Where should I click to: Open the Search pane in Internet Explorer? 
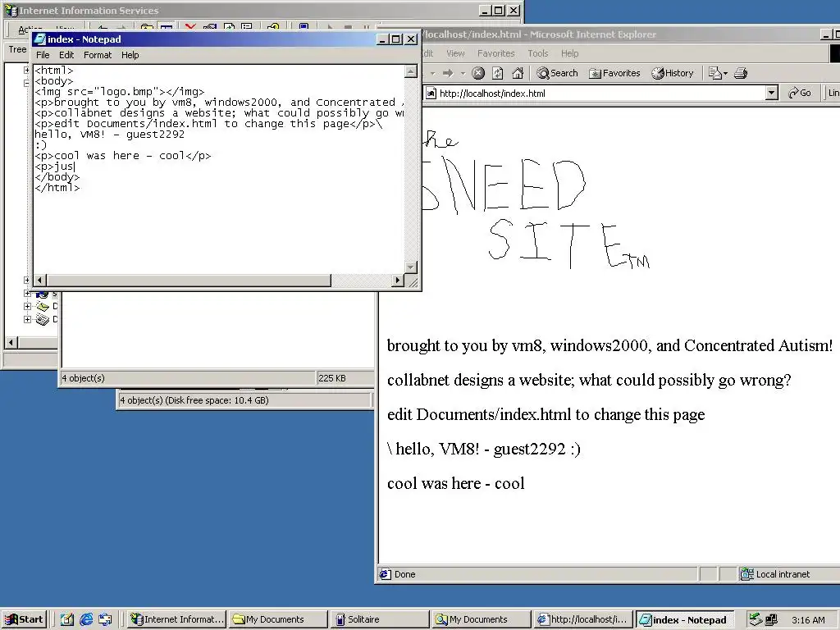pos(558,73)
